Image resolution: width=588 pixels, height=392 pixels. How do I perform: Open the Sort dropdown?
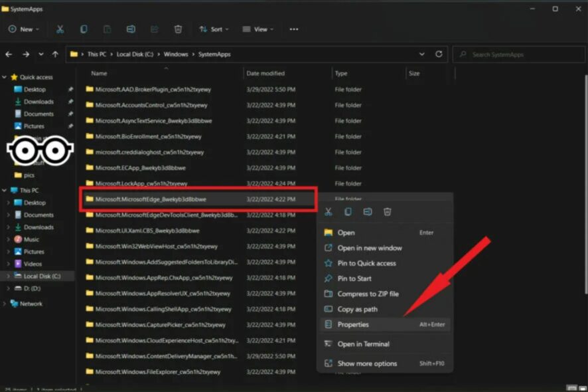coord(214,29)
